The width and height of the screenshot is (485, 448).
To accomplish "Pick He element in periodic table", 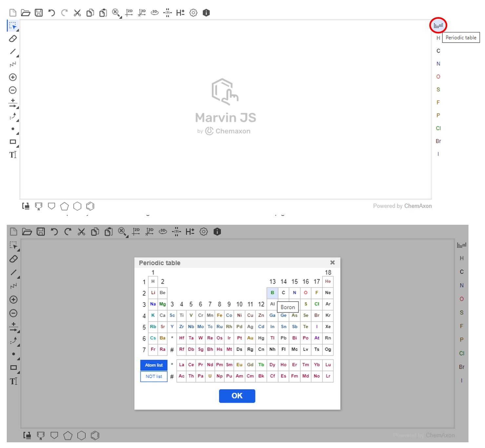I will 328,282.
